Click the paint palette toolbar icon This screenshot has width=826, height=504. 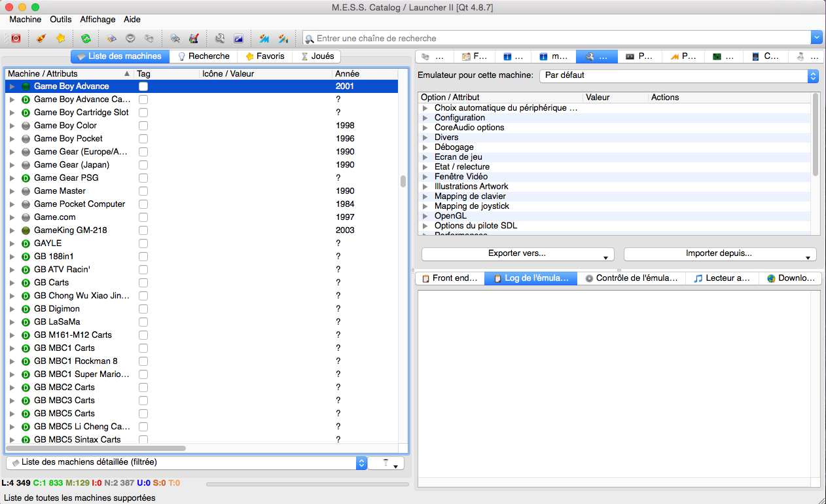coord(193,38)
